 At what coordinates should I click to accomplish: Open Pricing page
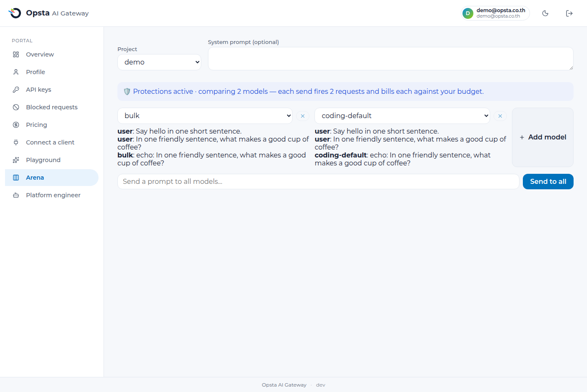(x=52, y=125)
